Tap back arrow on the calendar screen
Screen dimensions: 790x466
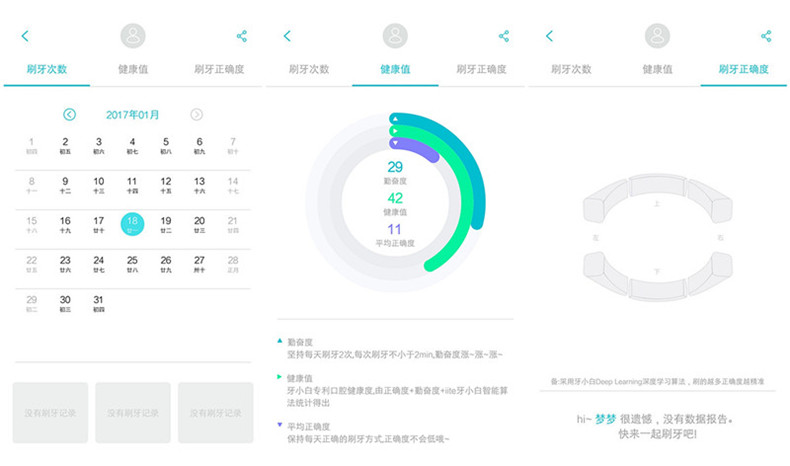click(x=25, y=36)
